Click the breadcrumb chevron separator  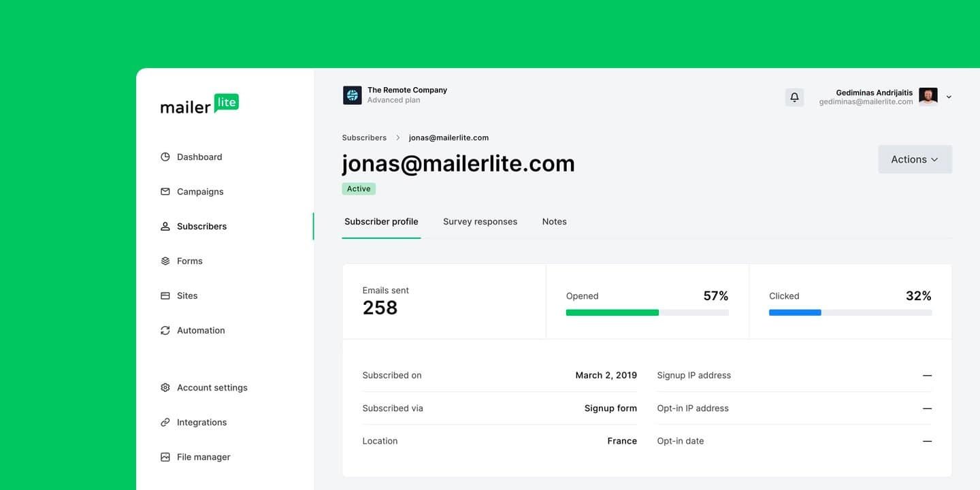point(397,137)
